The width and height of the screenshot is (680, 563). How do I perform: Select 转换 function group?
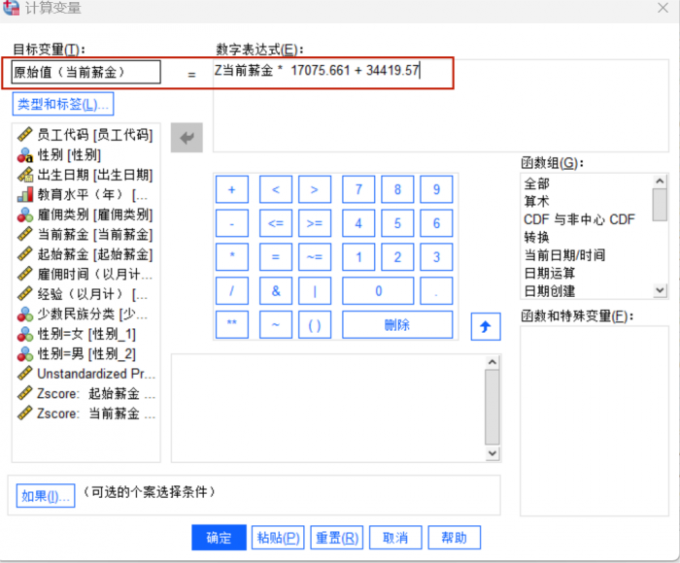point(537,237)
